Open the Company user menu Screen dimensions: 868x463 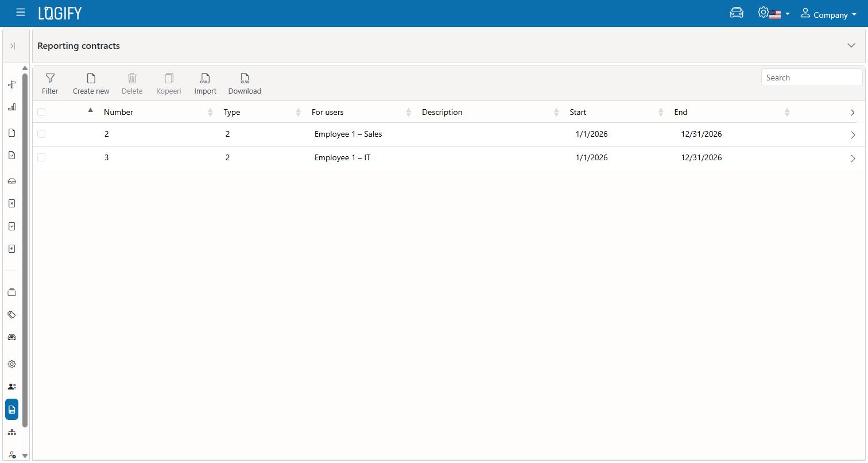[x=828, y=14]
